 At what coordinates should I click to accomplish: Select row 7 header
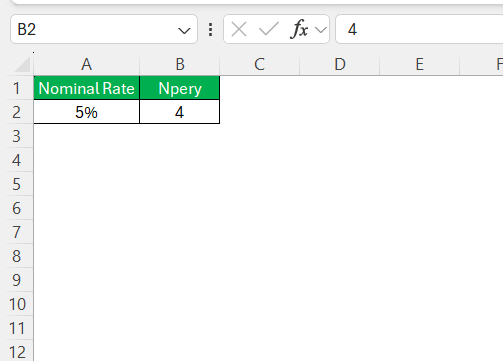point(17,232)
